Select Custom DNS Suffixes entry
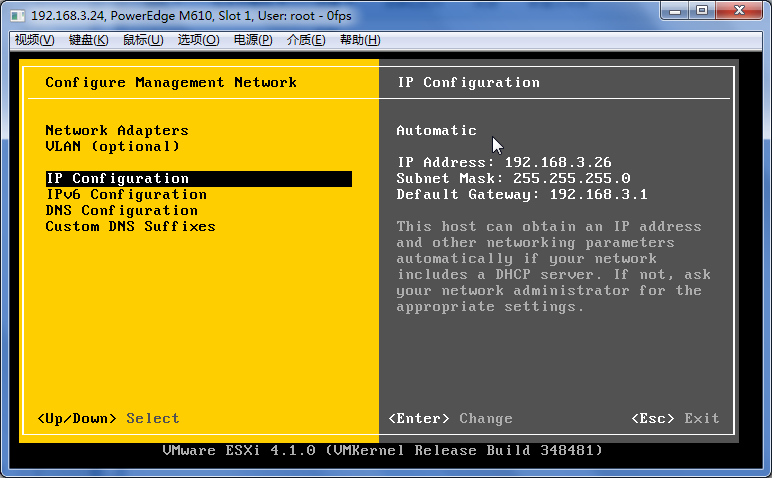Image resolution: width=772 pixels, height=478 pixels. (130, 226)
